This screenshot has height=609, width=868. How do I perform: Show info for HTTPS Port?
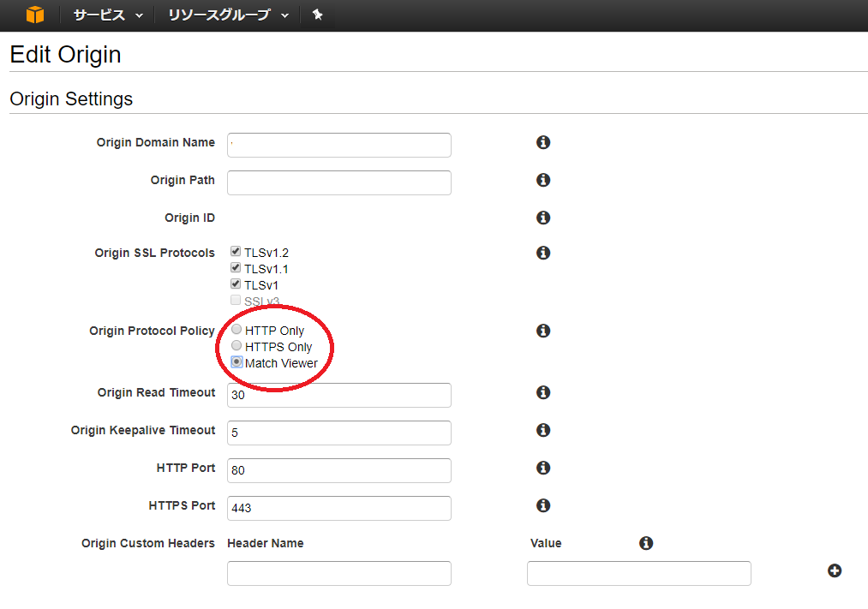point(543,505)
